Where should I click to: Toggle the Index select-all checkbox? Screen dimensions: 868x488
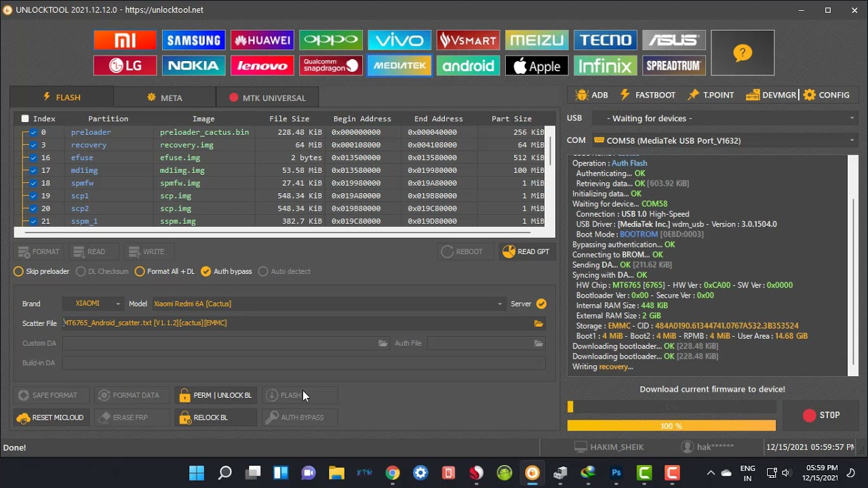(25, 119)
